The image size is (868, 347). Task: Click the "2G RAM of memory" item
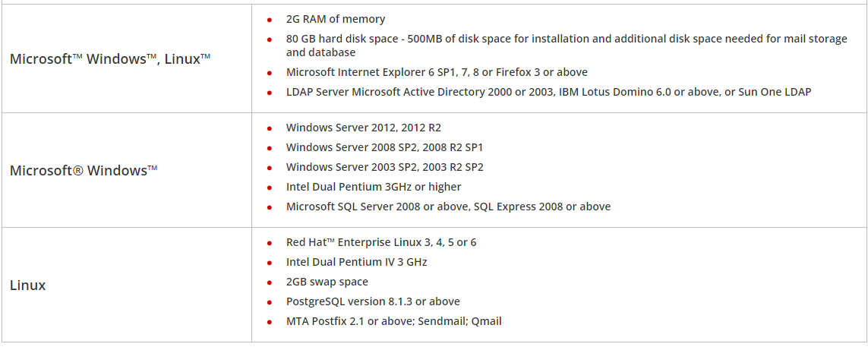[336, 19]
